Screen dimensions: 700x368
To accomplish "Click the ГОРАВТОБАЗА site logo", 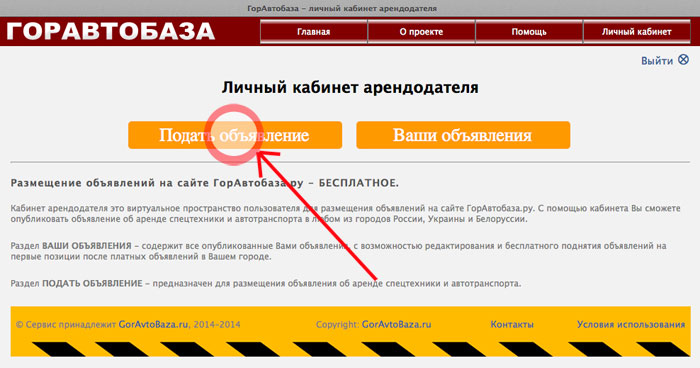I will point(111,31).
